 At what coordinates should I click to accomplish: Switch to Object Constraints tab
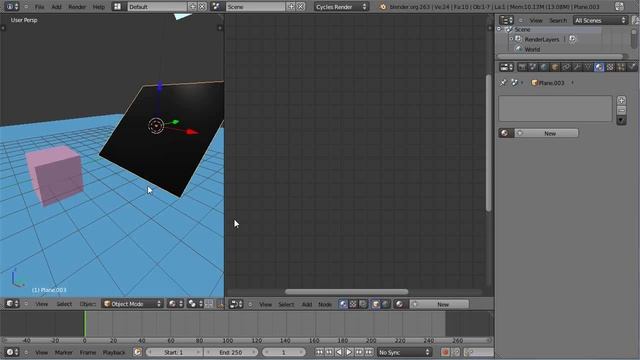[566, 67]
